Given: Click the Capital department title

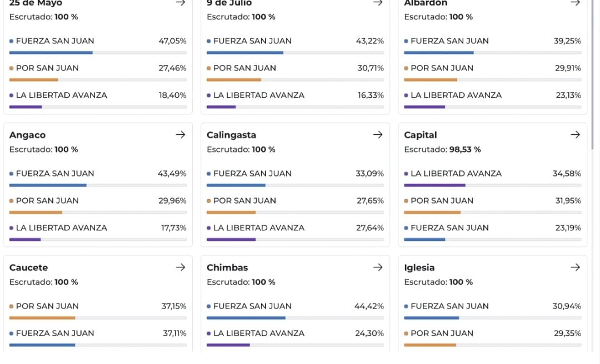Looking at the screenshot, I should click(x=421, y=135).
